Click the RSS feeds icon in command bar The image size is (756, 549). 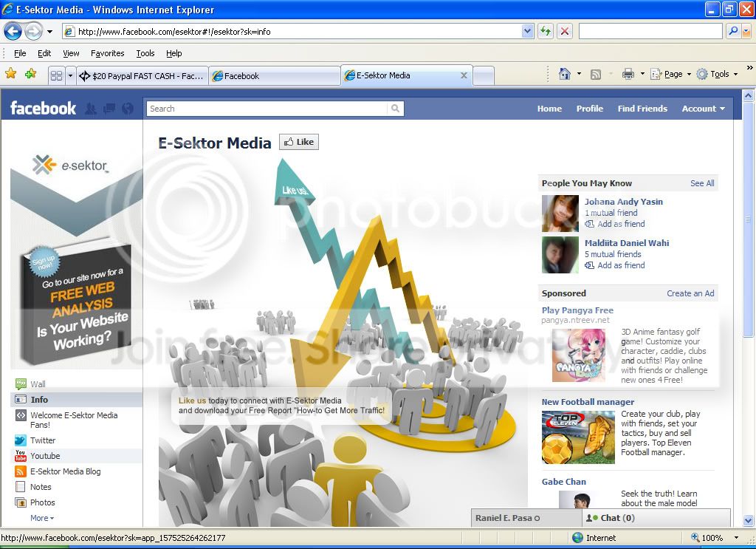596,74
